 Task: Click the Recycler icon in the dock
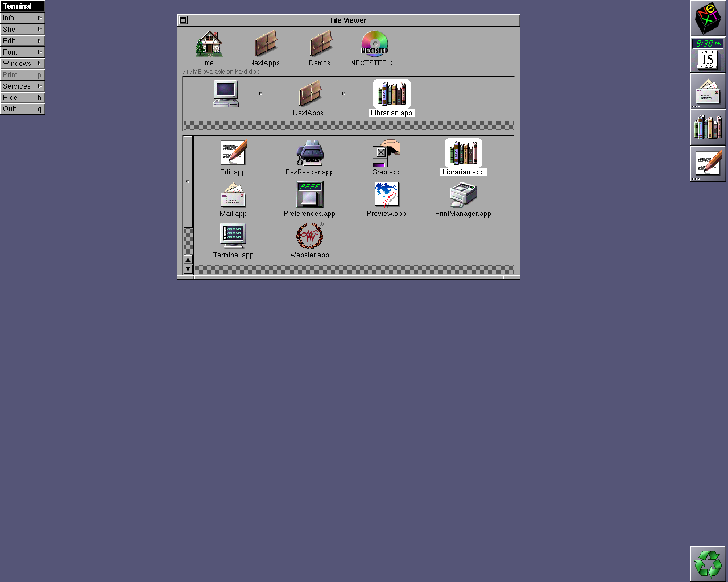tap(708, 564)
